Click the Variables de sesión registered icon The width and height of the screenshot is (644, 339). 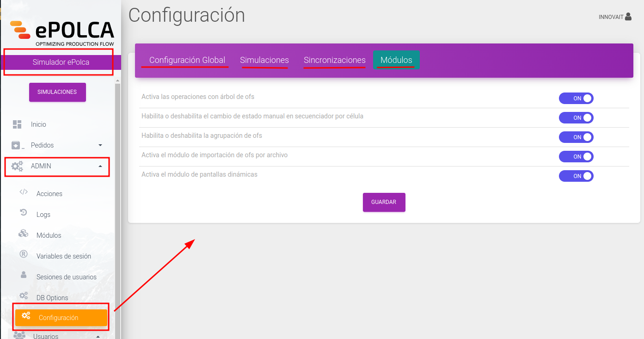click(x=24, y=254)
